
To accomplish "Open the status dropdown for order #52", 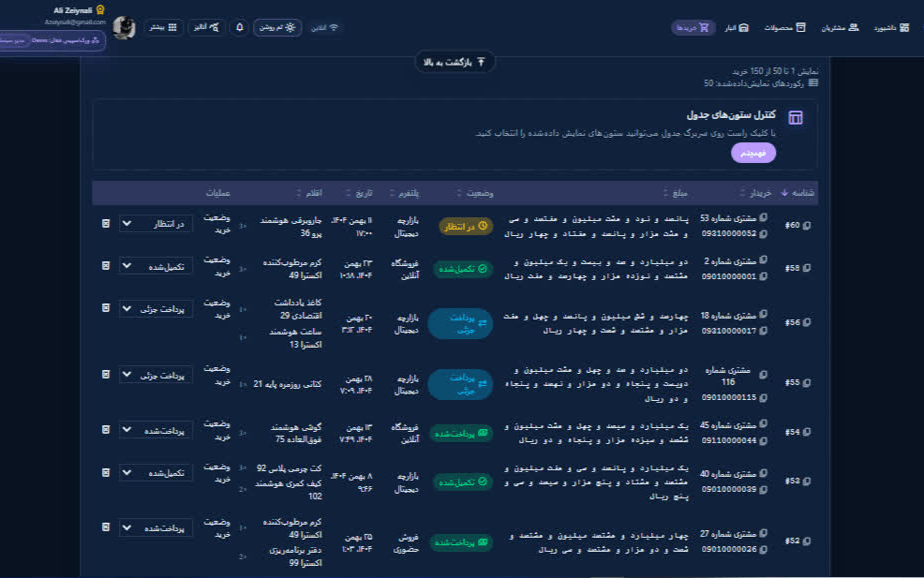I will point(156,528).
